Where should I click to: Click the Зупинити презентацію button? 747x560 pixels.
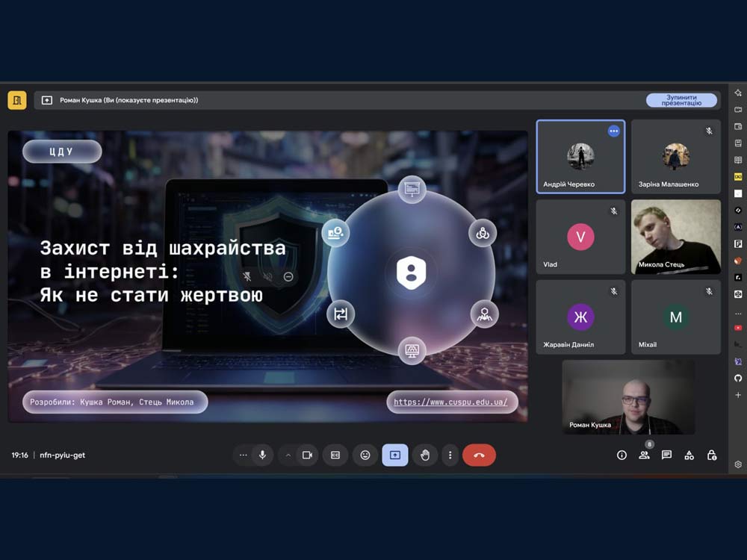click(681, 100)
